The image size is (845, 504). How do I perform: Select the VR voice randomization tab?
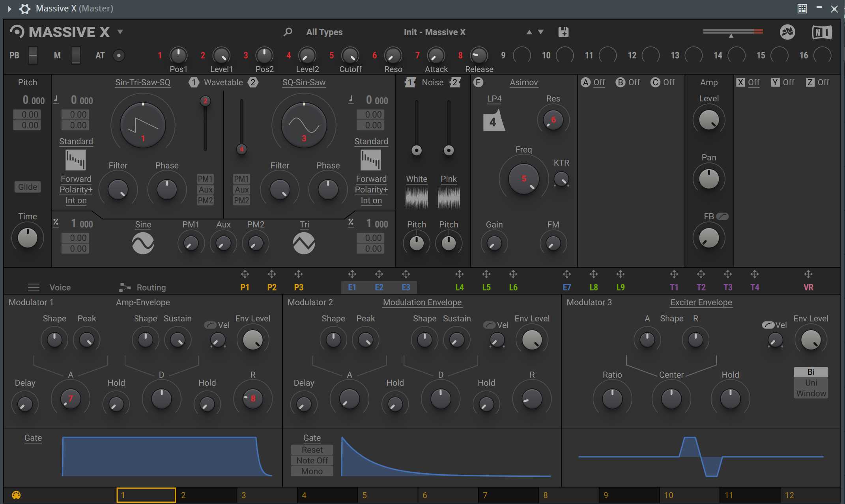[808, 287]
